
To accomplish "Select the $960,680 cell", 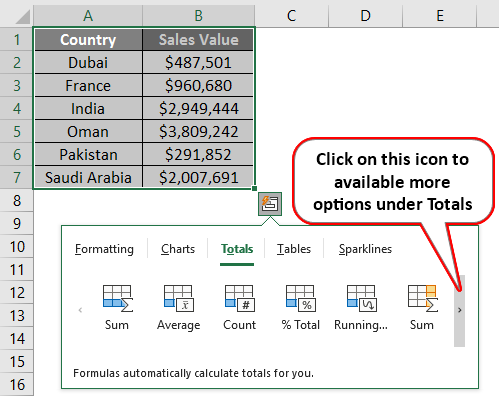I will pos(198,86).
